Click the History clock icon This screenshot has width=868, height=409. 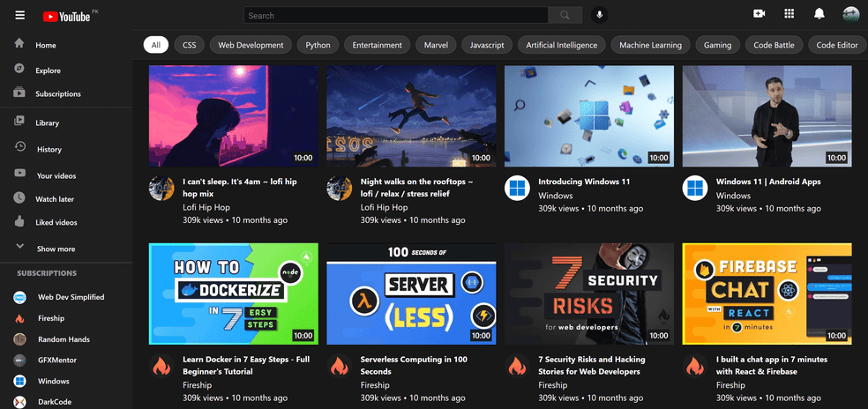(20, 146)
